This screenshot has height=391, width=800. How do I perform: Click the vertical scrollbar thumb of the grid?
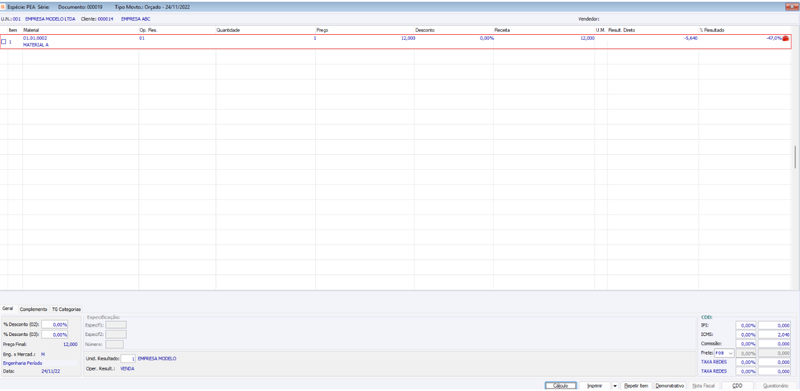point(795,157)
